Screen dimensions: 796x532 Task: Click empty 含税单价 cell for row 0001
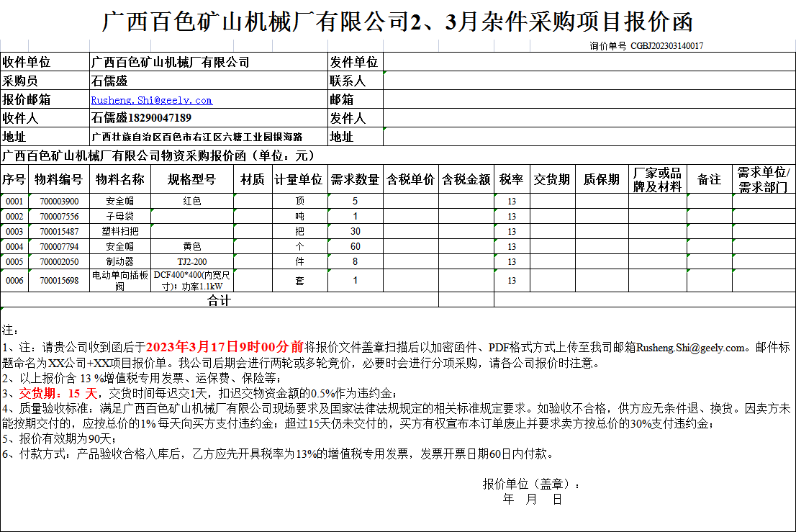coord(411,201)
